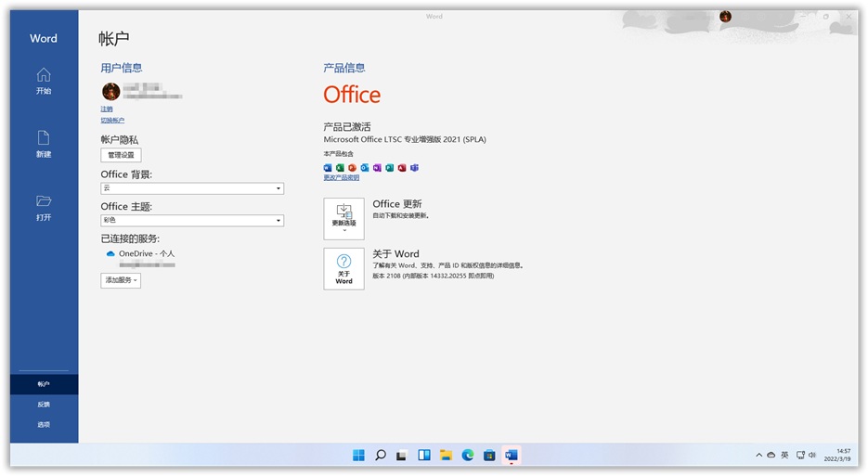Click the Outlook icon in product list
The height and width of the screenshot is (476, 868).
point(365,168)
